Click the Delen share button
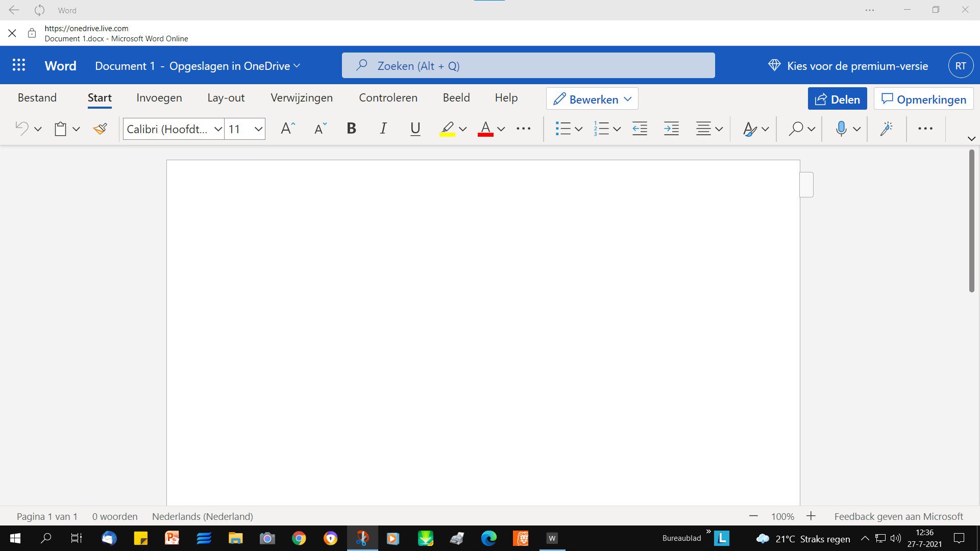980x551 pixels. [837, 99]
